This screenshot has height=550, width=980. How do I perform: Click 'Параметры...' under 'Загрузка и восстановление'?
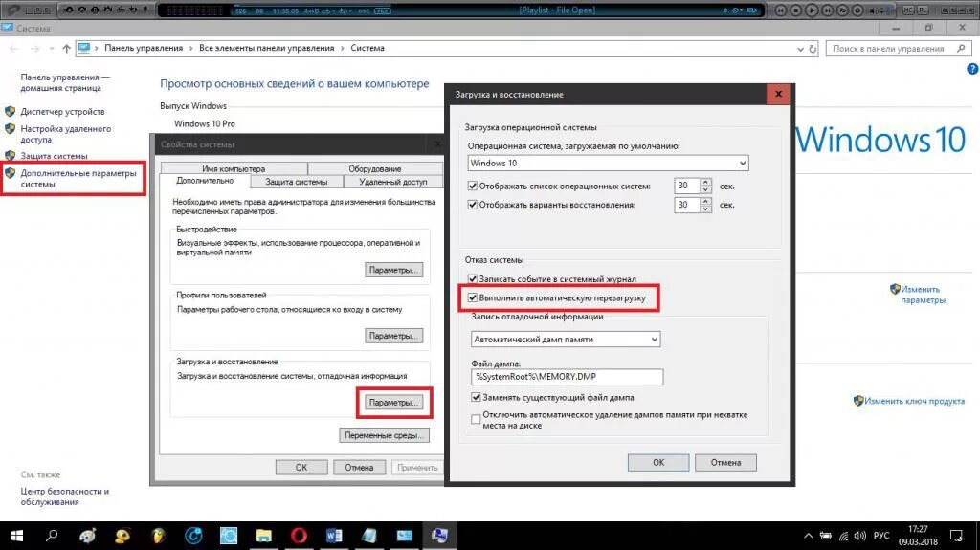click(x=393, y=403)
